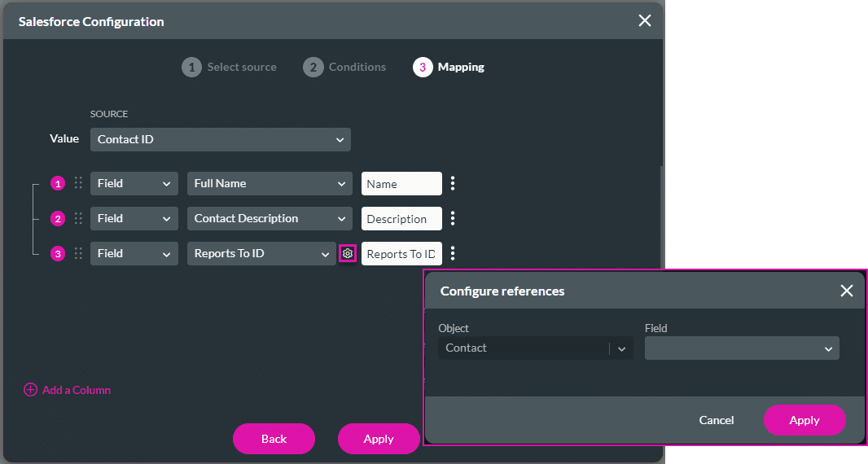The width and height of the screenshot is (868, 464).
Task: Expand the empty Field dropdown in Configure references
Action: pos(742,348)
